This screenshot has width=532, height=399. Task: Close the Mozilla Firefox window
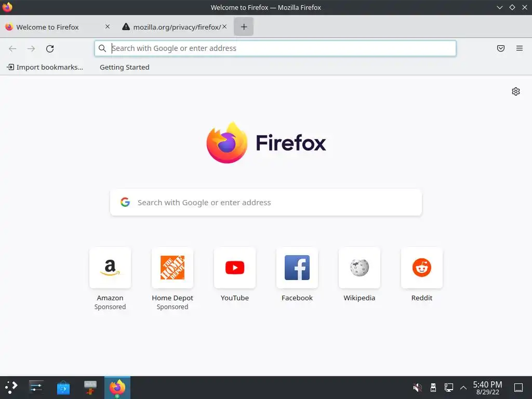[x=525, y=7]
